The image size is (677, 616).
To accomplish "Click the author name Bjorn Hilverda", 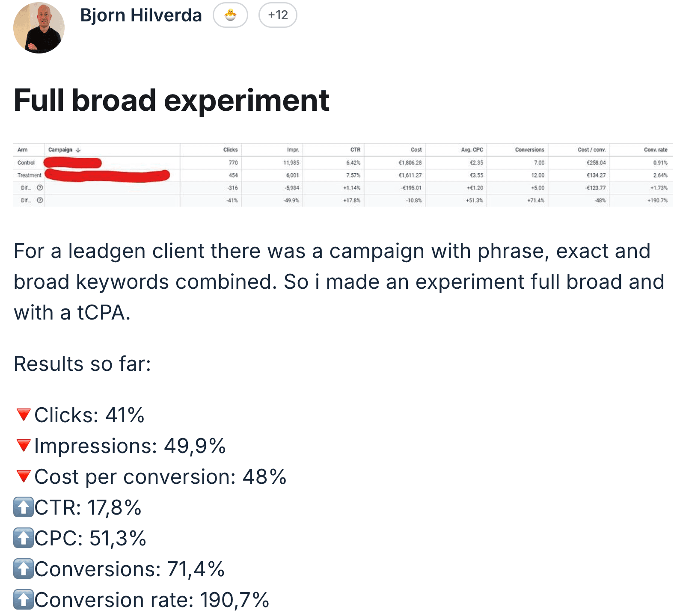I will [x=141, y=15].
